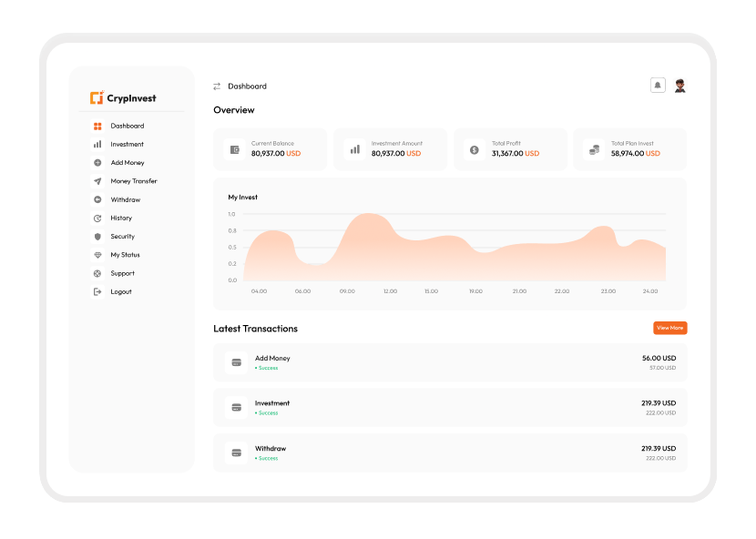Click the Investment transaction row
Viewport: 756px width, 539px height.
tap(450, 407)
